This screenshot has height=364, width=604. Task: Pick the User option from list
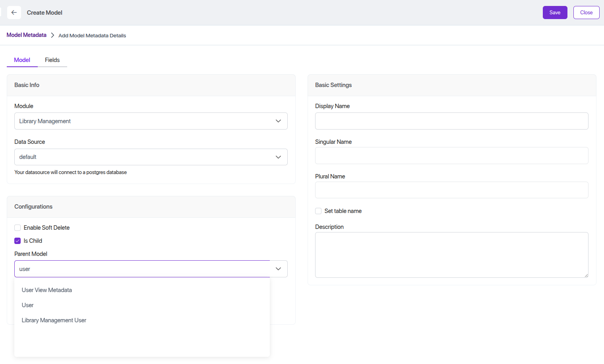[x=28, y=305]
